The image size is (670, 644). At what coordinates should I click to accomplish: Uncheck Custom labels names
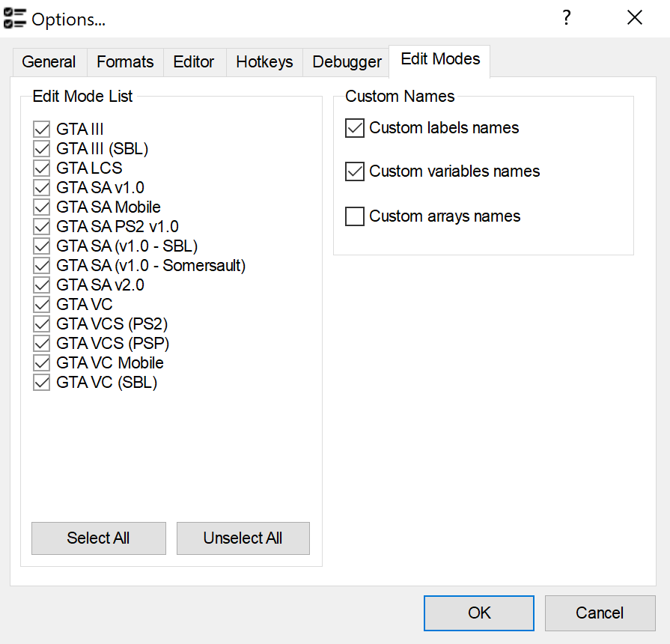(354, 128)
